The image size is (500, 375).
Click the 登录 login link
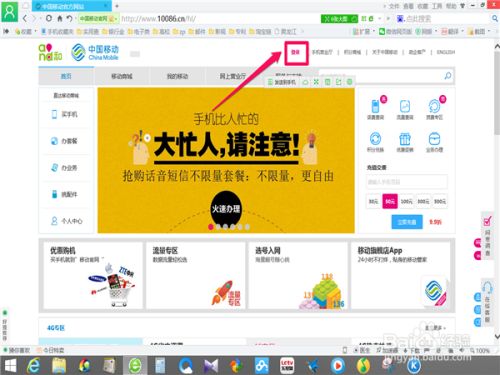pyautogui.click(x=296, y=52)
